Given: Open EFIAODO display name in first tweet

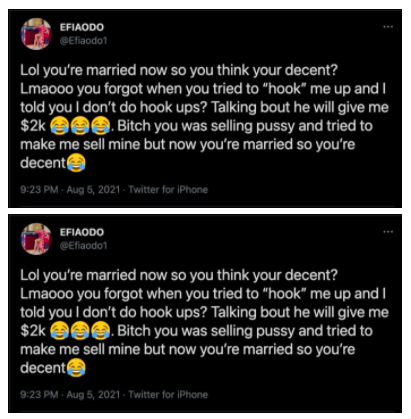Looking at the screenshot, I should 82,27.
